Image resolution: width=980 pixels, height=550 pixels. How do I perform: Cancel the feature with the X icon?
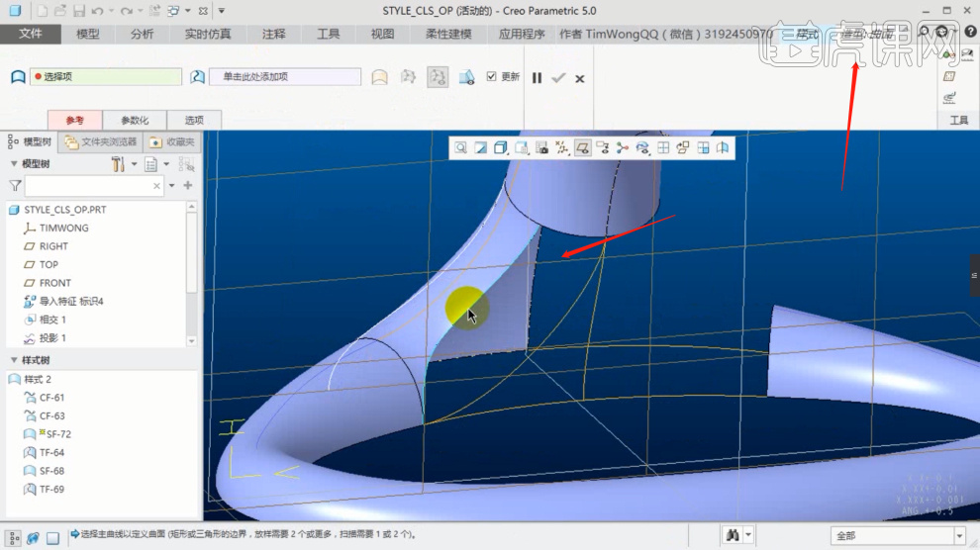[580, 78]
